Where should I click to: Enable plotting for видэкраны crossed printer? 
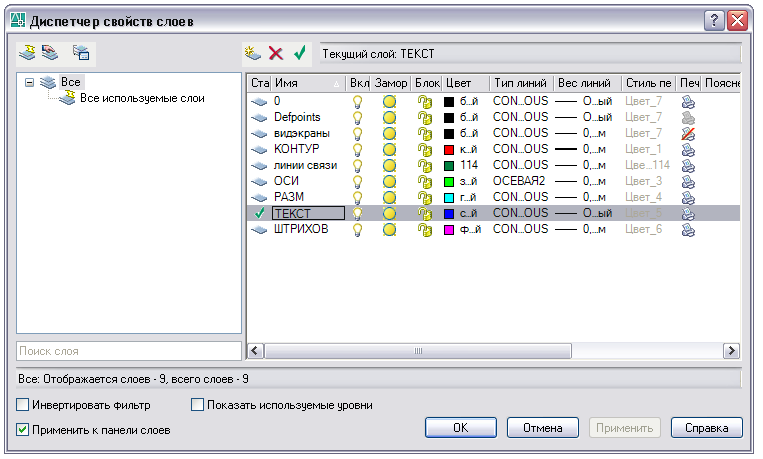(688, 133)
